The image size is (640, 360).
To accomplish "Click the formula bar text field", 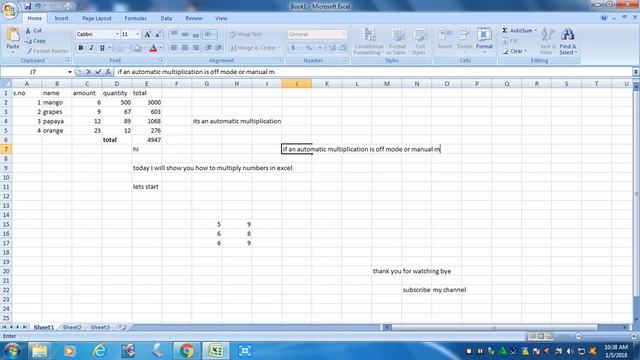I will point(373,72).
